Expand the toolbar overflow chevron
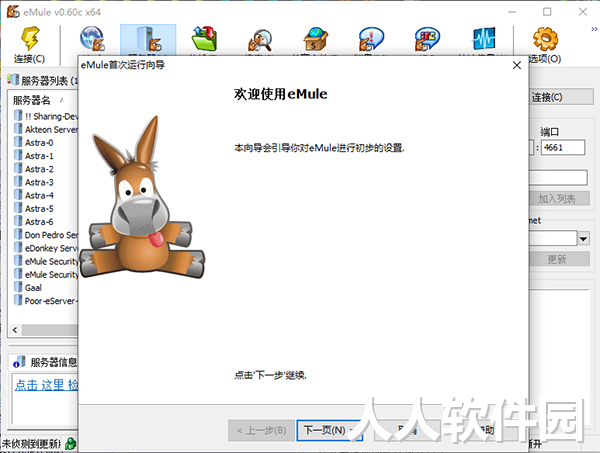Screen dimensions: 600x453 tap(594, 29)
